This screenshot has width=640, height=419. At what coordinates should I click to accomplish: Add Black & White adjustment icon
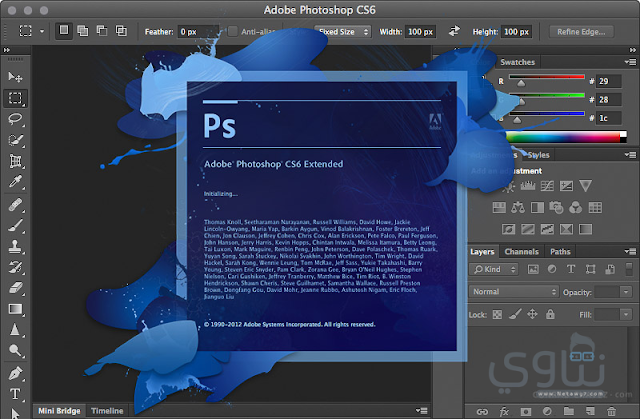537,208
